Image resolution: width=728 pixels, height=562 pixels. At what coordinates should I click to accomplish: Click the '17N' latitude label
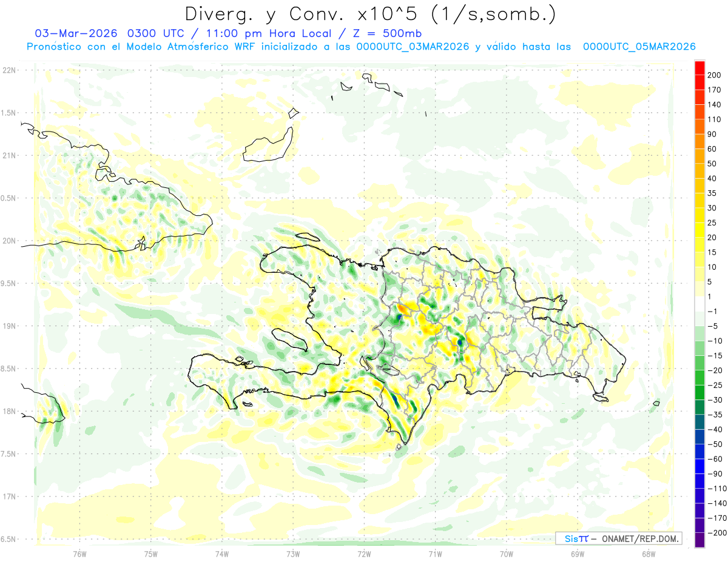[x=9, y=497]
